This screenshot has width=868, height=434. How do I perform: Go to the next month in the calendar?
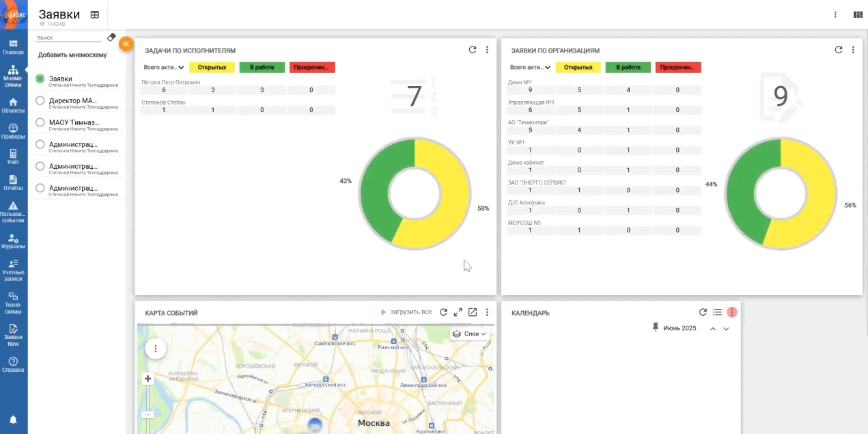click(x=726, y=329)
